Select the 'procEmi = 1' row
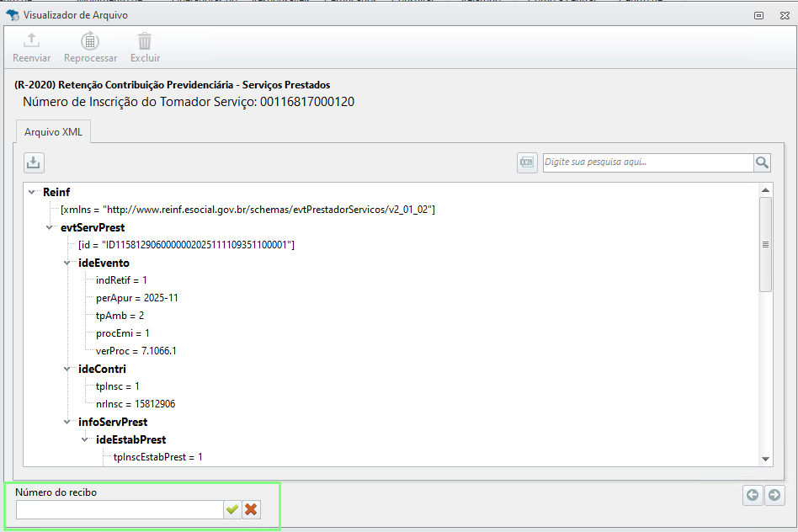The width and height of the screenshot is (798, 532). tap(123, 333)
